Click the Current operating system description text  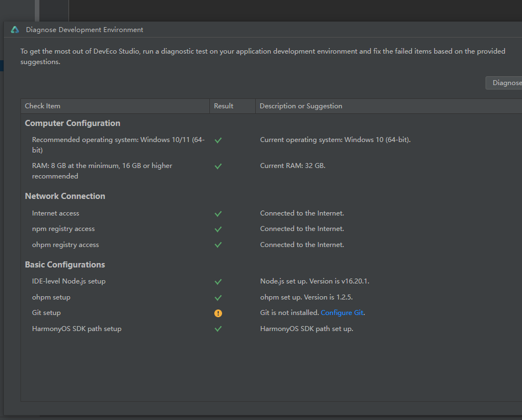coord(335,140)
